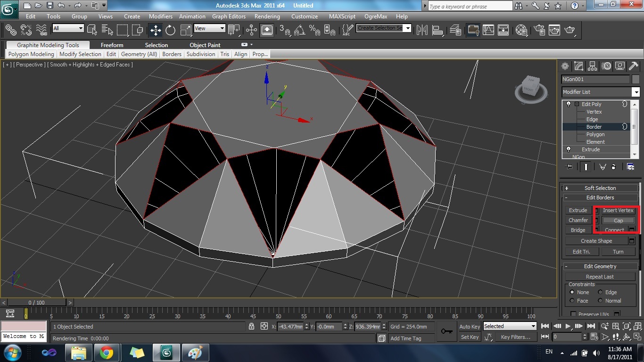Click the Cap button in Edit Borders

pyautogui.click(x=618, y=220)
